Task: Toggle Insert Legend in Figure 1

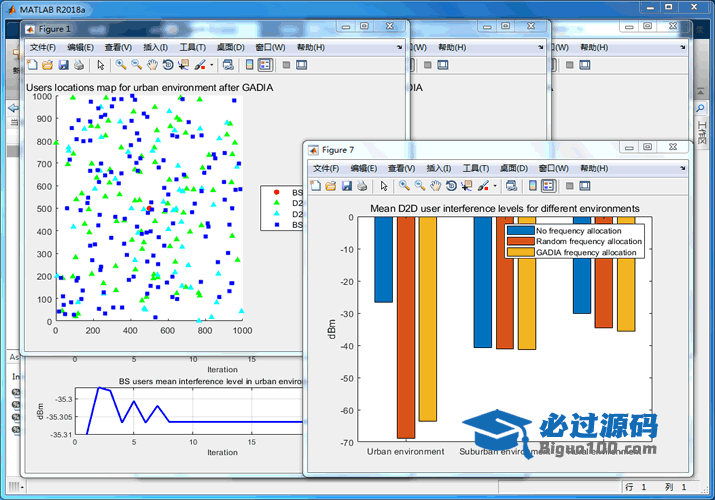Action: (265, 65)
